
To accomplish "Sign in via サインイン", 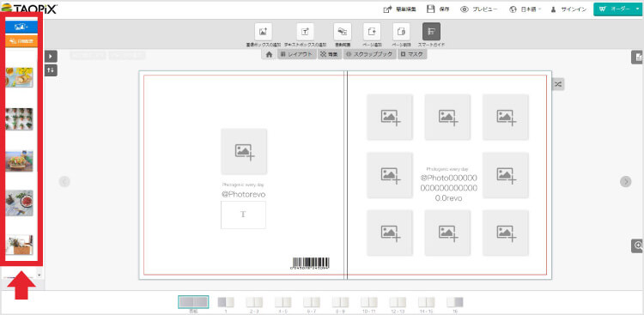I will coord(568,9).
